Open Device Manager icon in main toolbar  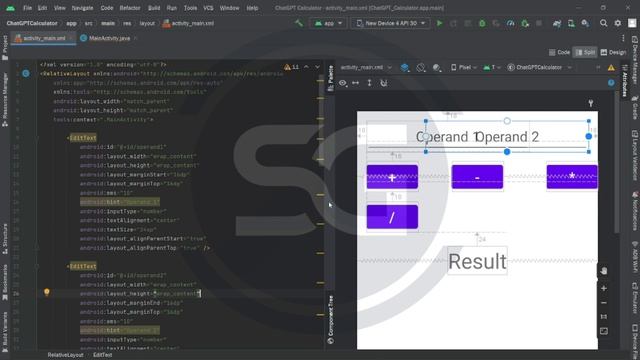[x=571, y=23]
